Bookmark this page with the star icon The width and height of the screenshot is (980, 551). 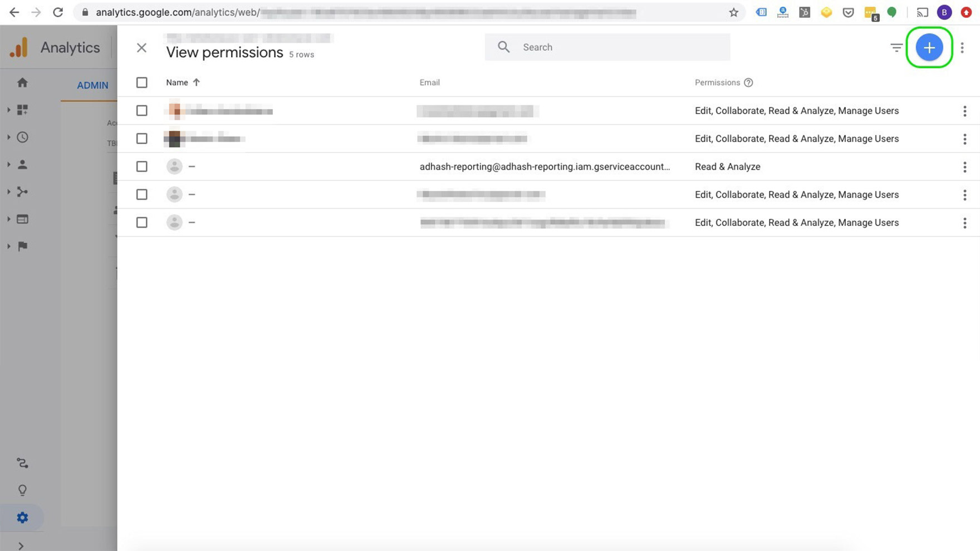click(733, 12)
